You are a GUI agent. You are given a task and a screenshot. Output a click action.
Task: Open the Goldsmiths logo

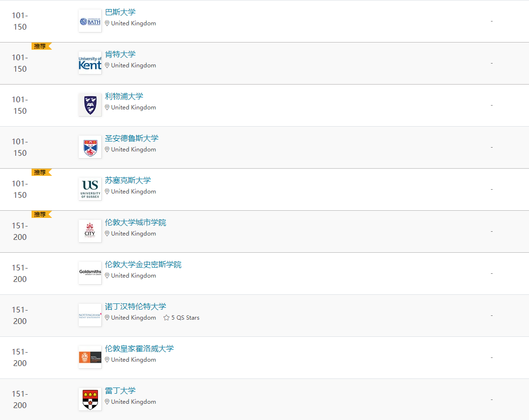click(90, 273)
